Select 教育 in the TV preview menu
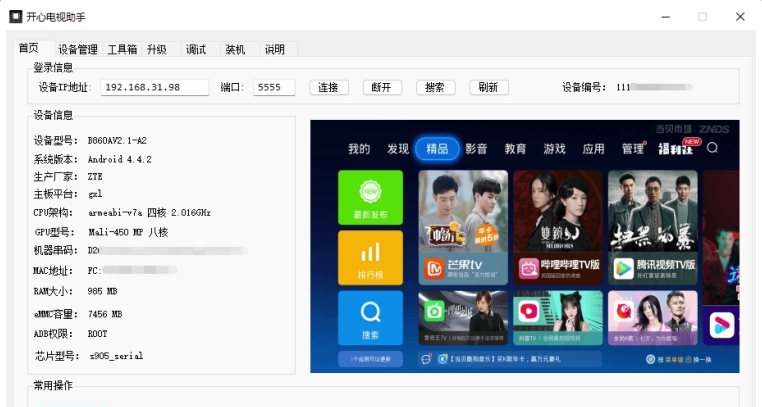This screenshot has width=762, height=407. [x=515, y=149]
